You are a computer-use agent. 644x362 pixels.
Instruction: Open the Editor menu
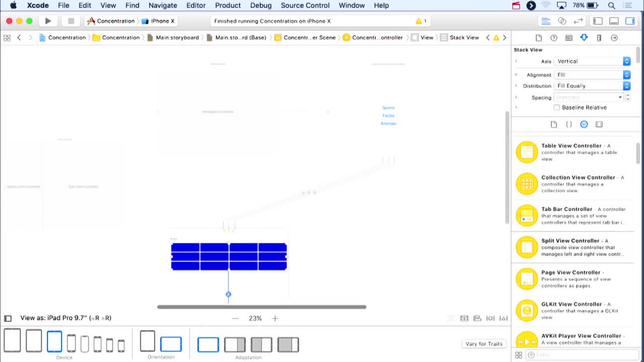[x=196, y=6]
